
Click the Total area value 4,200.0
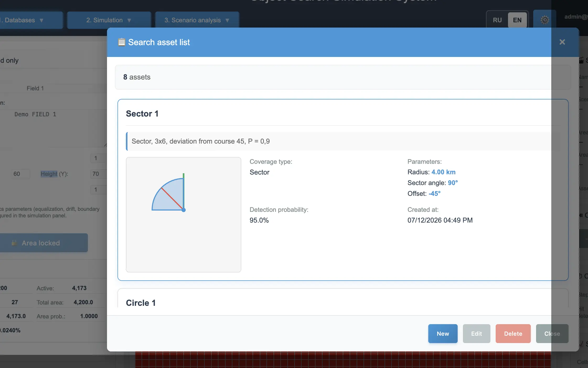tap(83, 302)
